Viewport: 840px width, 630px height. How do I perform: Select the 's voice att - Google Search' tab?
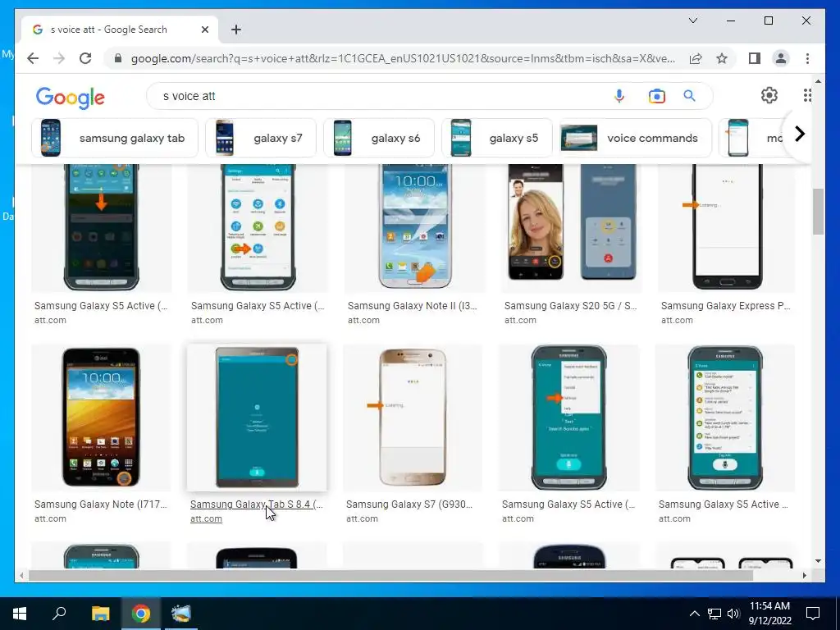tap(120, 30)
